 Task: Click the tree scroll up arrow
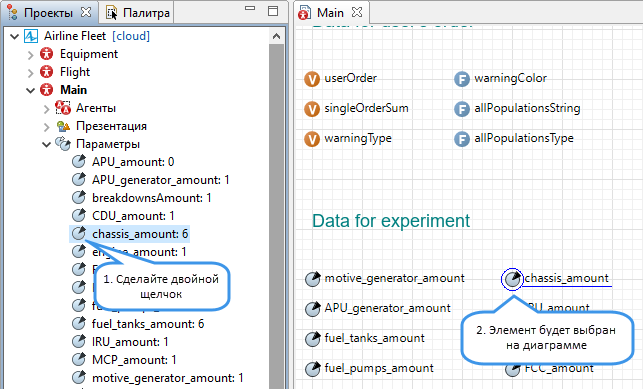pyautogui.click(x=276, y=36)
